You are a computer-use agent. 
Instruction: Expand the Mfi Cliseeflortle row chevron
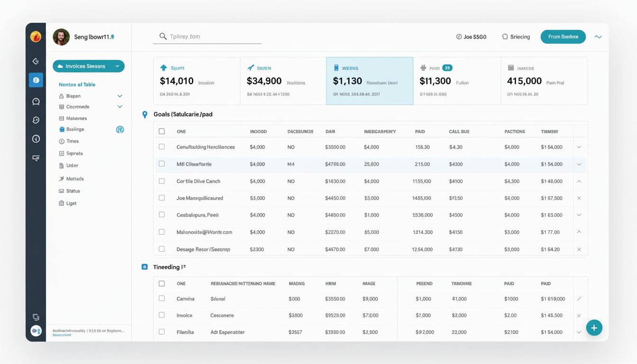(x=579, y=164)
